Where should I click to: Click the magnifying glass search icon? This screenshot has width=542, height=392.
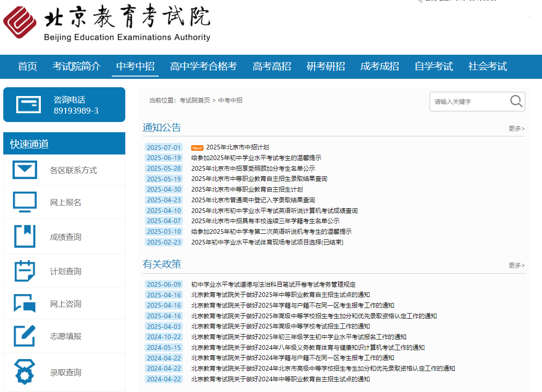[x=516, y=101]
